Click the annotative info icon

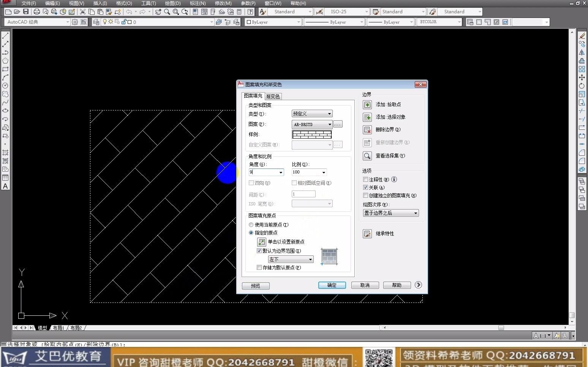pyautogui.click(x=394, y=180)
